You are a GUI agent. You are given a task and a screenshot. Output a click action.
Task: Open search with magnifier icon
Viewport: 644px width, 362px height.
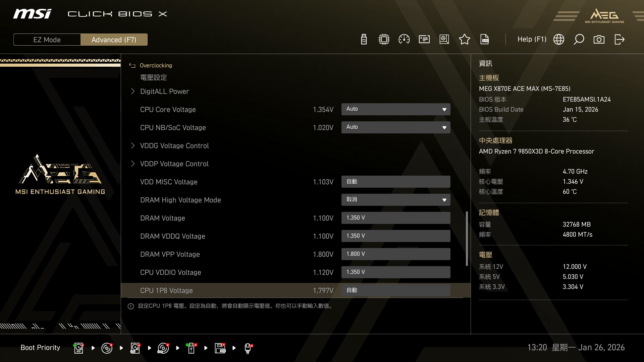pyautogui.click(x=579, y=40)
